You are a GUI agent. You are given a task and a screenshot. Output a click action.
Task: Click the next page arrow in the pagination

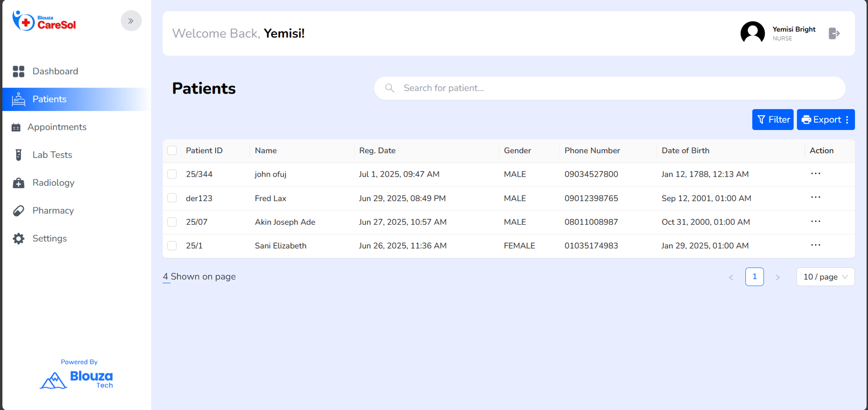(778, 278)
